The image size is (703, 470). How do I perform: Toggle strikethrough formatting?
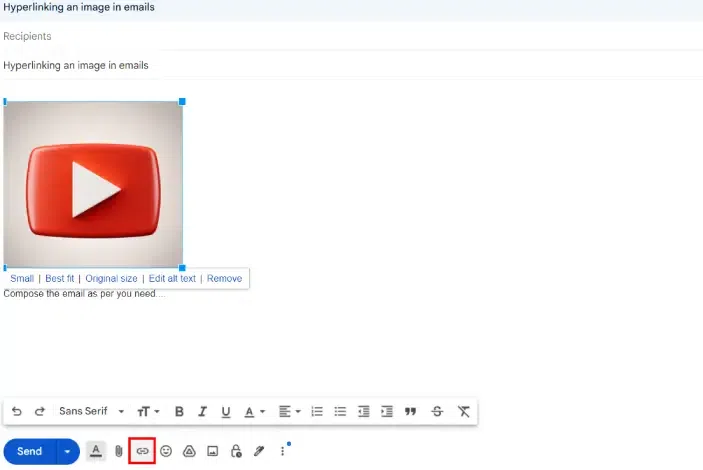[x=437, y=411]
